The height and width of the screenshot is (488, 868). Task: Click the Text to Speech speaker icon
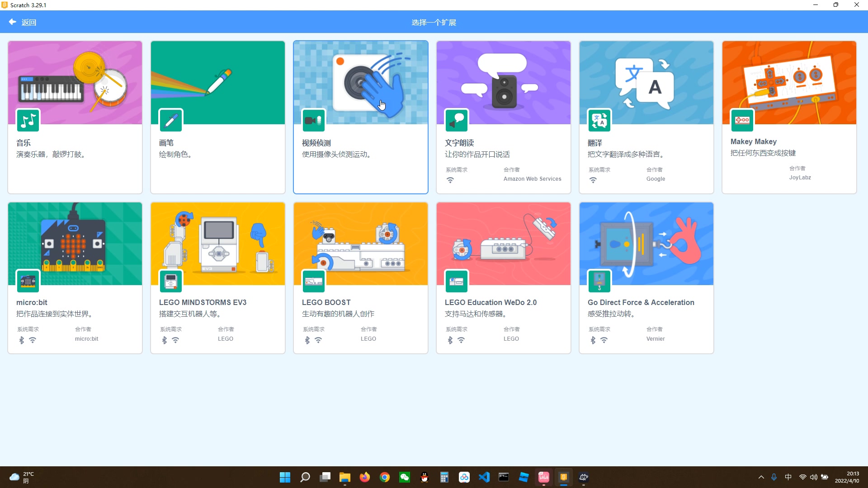pos(457,121)
